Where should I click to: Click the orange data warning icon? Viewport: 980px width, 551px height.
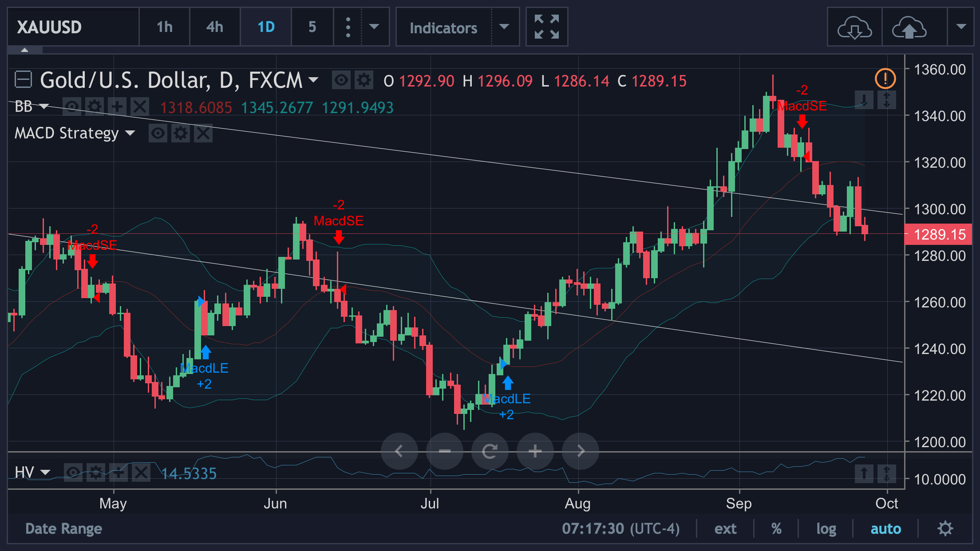(x=885, y=79)
